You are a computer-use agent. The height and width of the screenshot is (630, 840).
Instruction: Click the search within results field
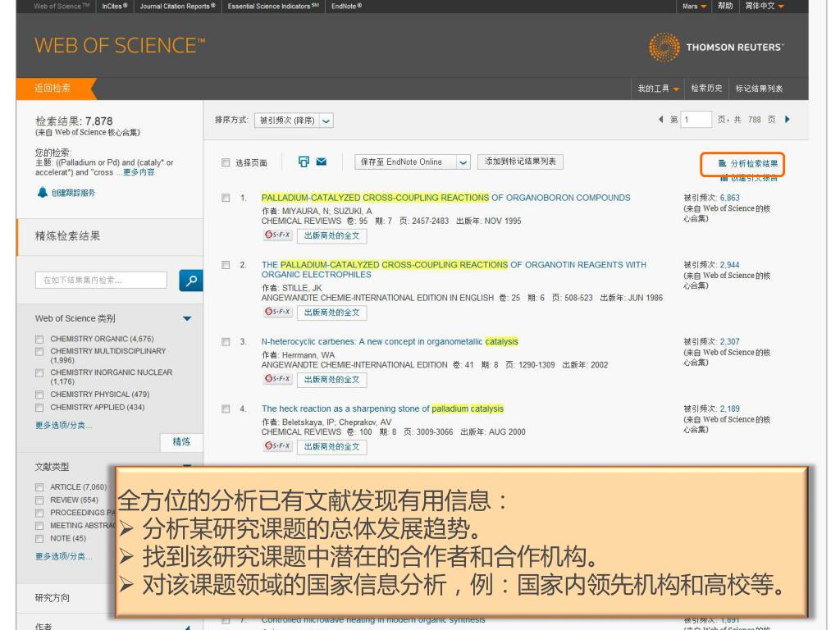101,281
